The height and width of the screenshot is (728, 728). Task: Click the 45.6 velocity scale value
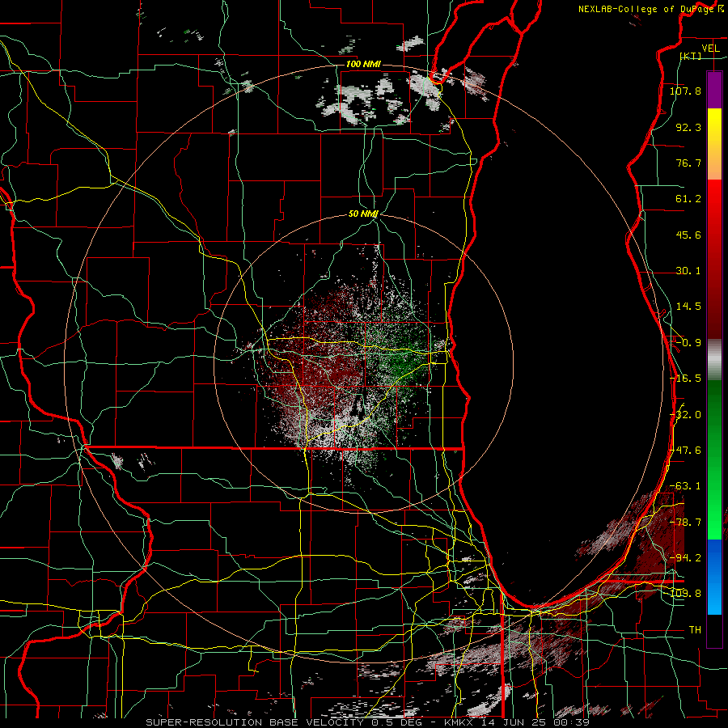pyautogui.click(x=688, y=235)
